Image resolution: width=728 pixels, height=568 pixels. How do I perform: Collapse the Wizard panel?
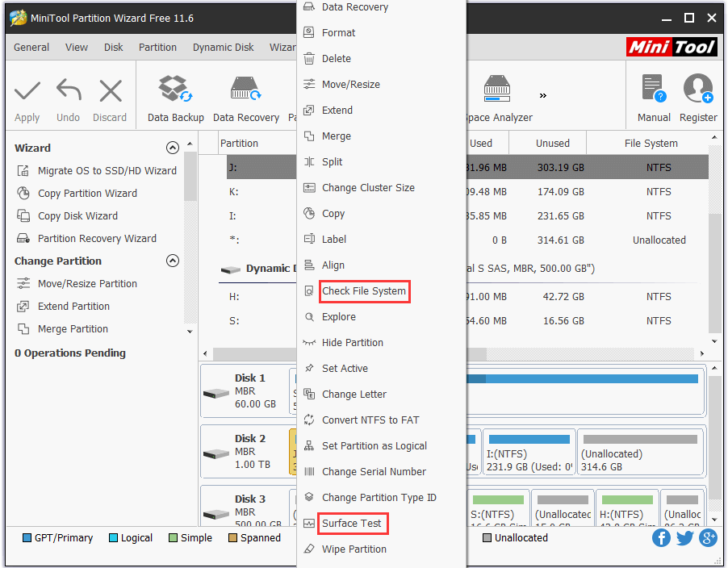tap(173, 148)
